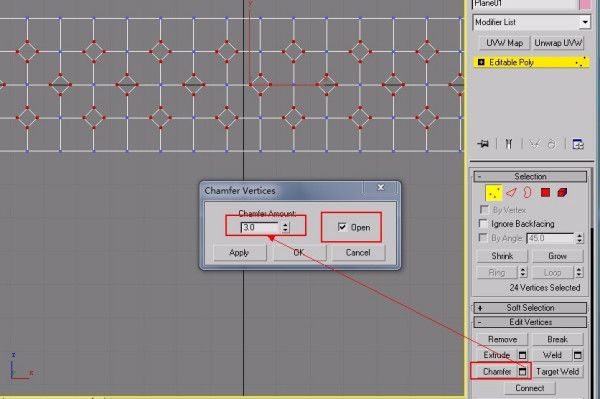Click '24 Vertices Selected' status text
600x399 pixels.
545,288
